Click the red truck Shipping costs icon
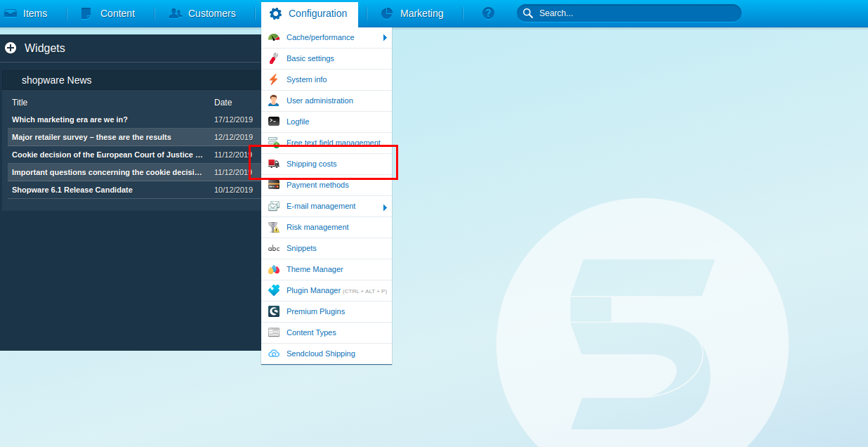The height and width of the screenshot is (447, 868). pyautogui.click(x=274, y=164)
